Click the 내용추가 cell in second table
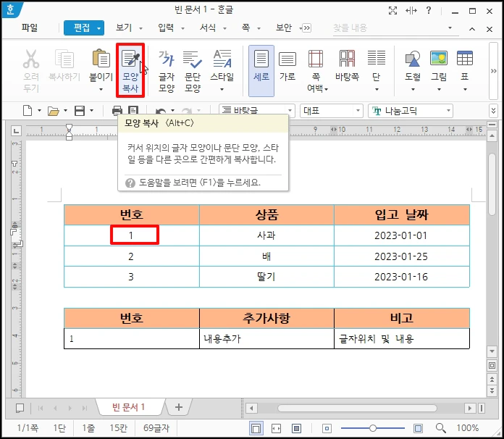This screenshot has width=504, height=439. [266, 338]
